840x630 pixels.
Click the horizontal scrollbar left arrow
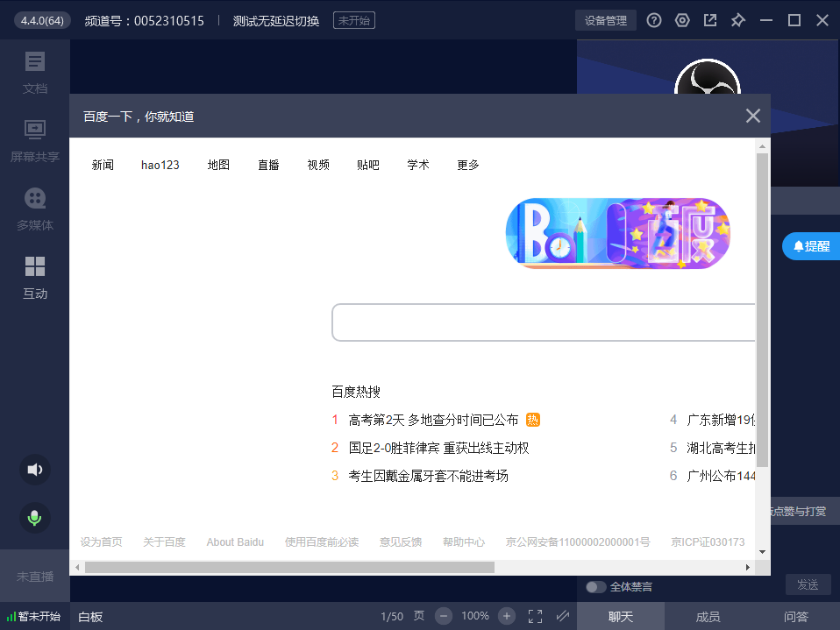click(x=78, y=568)
